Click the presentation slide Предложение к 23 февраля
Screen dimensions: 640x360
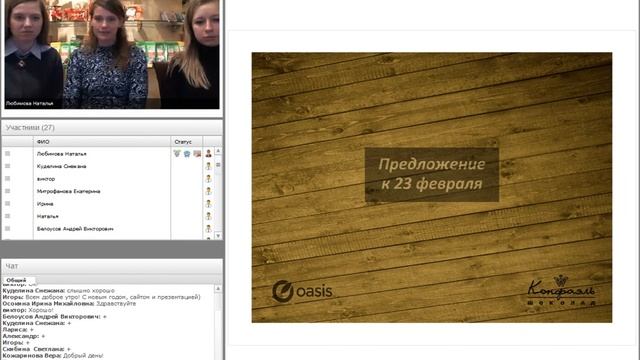click(431, 187)
